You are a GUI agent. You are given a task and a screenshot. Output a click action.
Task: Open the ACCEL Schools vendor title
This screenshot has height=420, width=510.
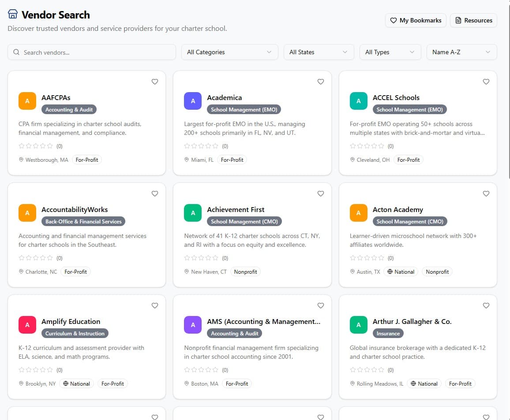pyautogui.click(x=396, y=97)
